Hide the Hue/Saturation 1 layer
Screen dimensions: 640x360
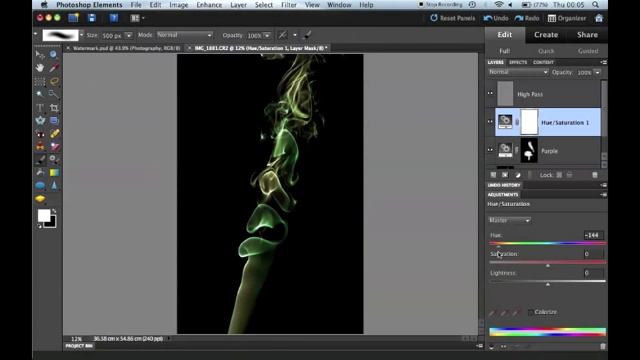(x=490, y=122)
